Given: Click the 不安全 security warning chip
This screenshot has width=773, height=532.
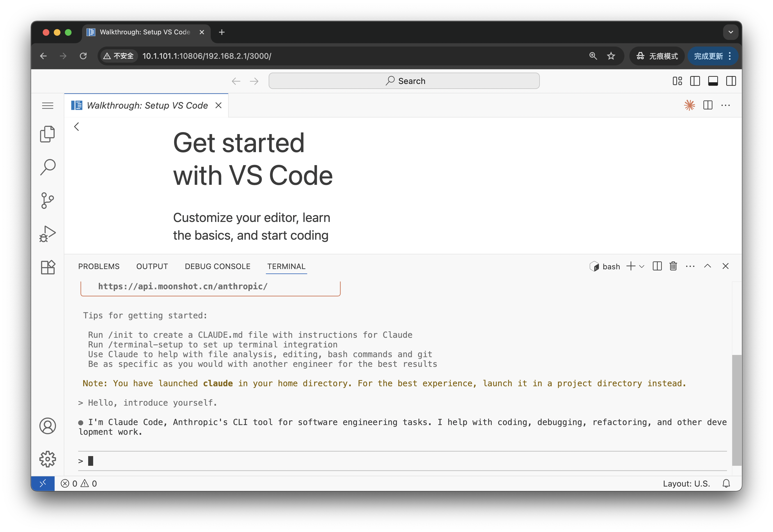Looking at the screenshot, I should pyautogui.click(x=118, y=56).
